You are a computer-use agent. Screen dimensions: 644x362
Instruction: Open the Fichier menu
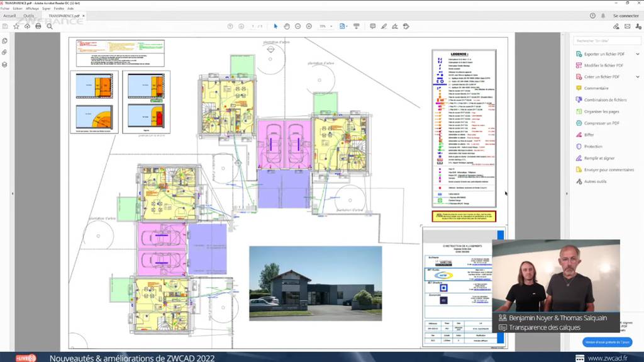pyautogui.click(x=5, y=8)
